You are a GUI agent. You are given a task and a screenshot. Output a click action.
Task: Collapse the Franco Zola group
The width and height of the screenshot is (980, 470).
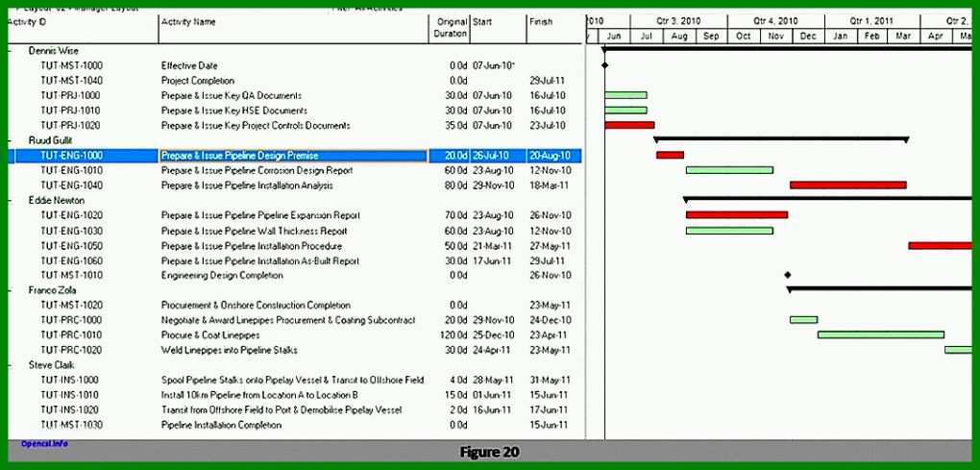[x=10, y=290]
